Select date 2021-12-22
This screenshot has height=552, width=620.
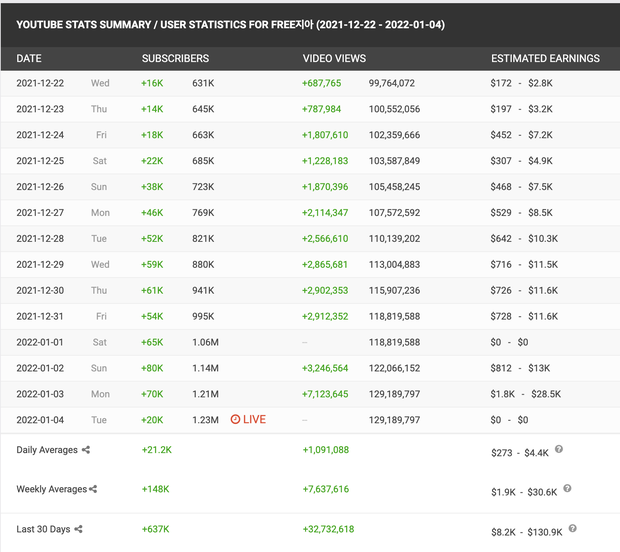40,83
